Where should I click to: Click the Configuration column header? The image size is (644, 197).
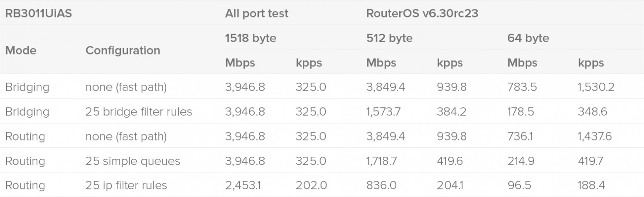click(x=123, y=50)
